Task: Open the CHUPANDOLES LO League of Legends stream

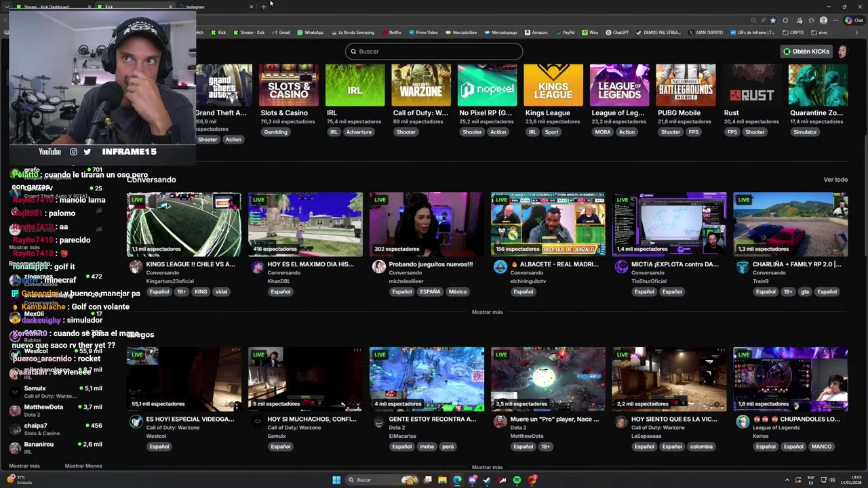Action: 791,379
